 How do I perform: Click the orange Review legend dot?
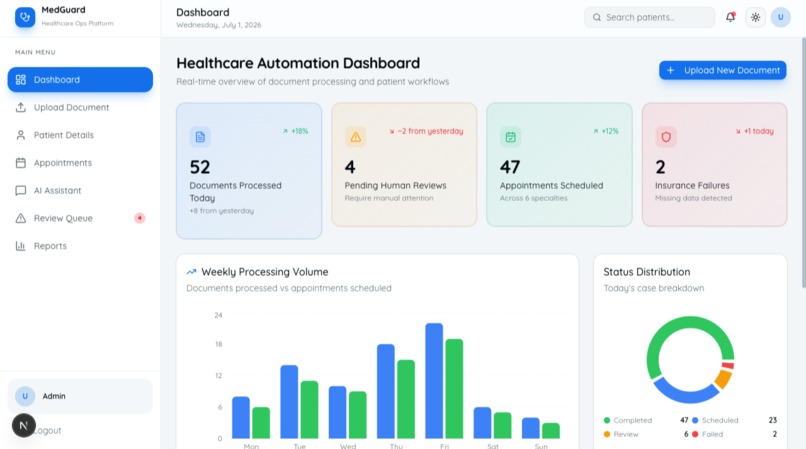tap(607, 434)
